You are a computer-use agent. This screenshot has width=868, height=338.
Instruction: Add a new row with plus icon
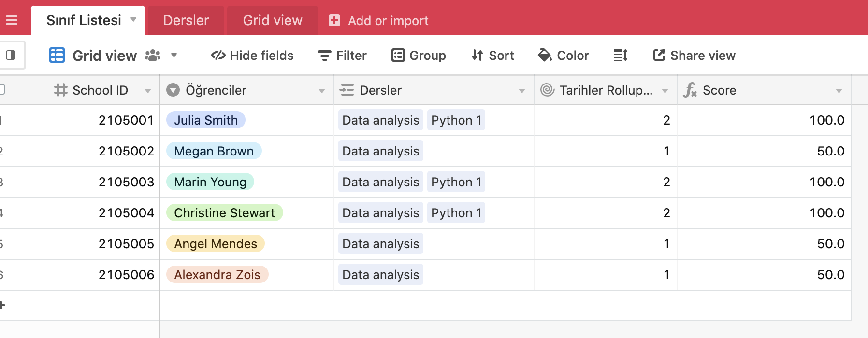point(2,305)
